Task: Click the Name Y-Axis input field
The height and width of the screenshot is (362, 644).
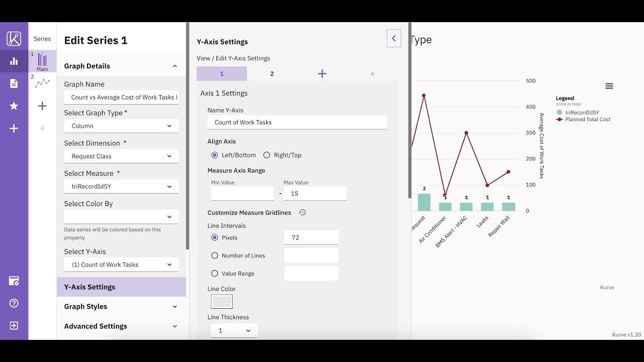Action: [x=297, y=122]
